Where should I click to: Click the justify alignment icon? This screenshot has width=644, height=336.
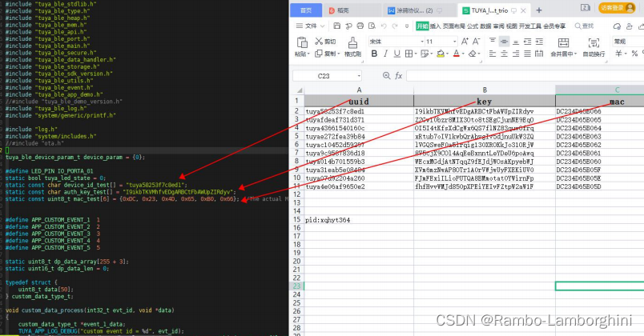(x=528, y=54)
